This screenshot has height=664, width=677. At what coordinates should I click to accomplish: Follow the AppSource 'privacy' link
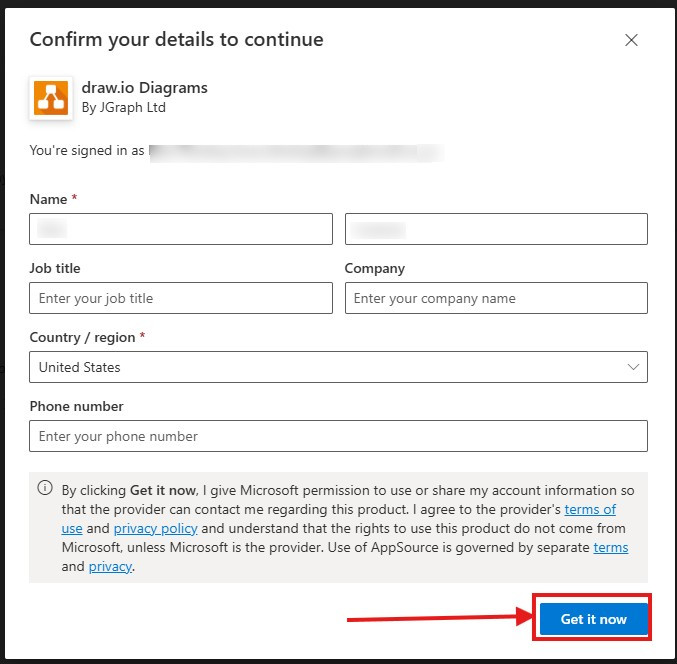click(x=110, y=567)
